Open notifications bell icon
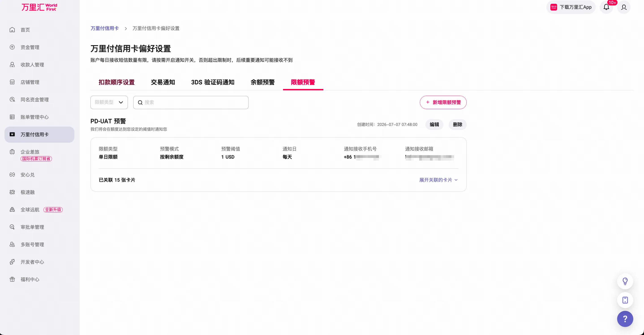644x335 pixels. [x=606, y=7]
